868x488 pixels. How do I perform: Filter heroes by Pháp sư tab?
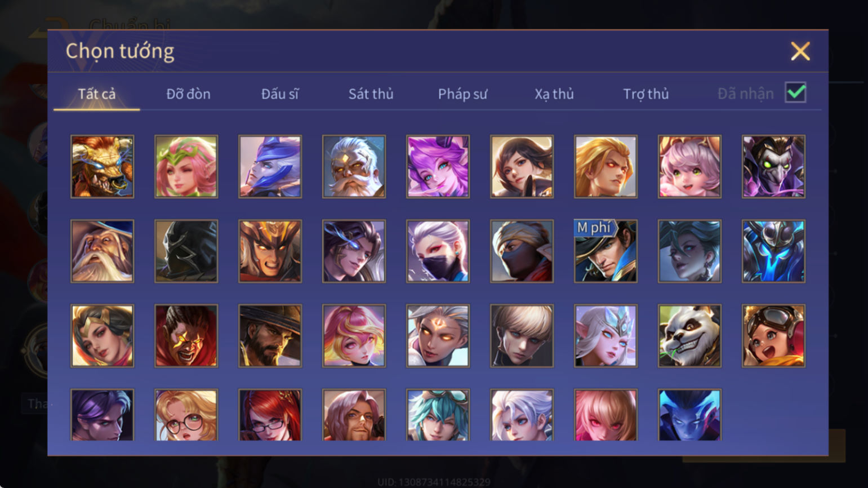pyautogui.click(x=462, y=94)
